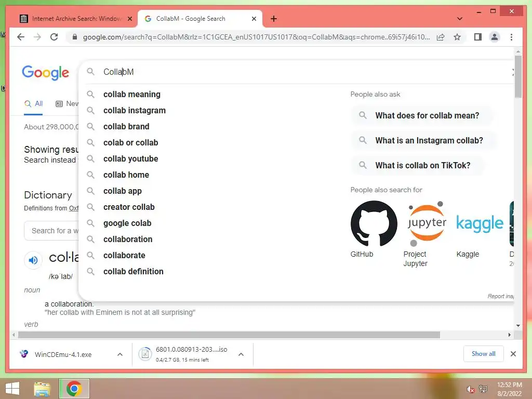The image size is (532, 399).
Task: Click the muted volume tray icon
Action: pyautogui.click(x=470, y=389)
